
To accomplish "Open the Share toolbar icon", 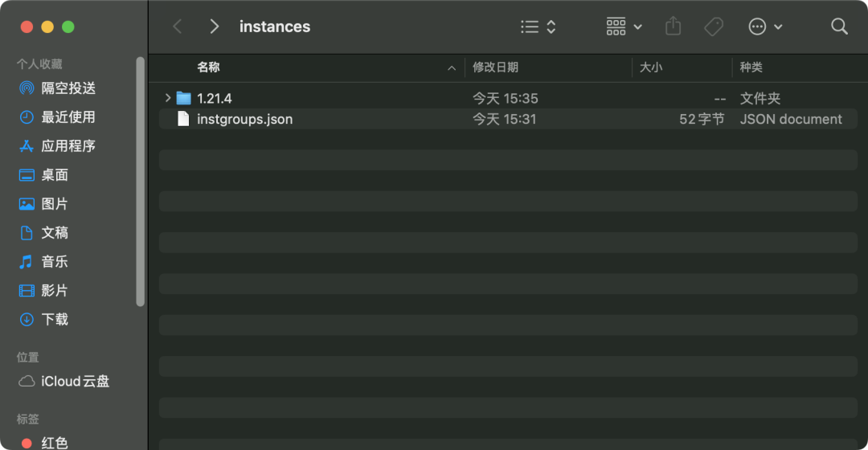I will pyautogui.click(x=674, y=27).
